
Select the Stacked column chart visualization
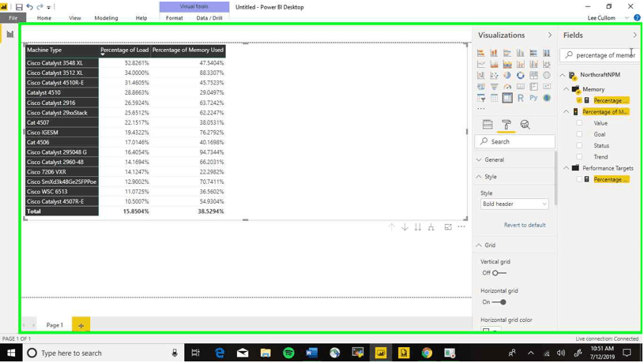click(494, 53)
